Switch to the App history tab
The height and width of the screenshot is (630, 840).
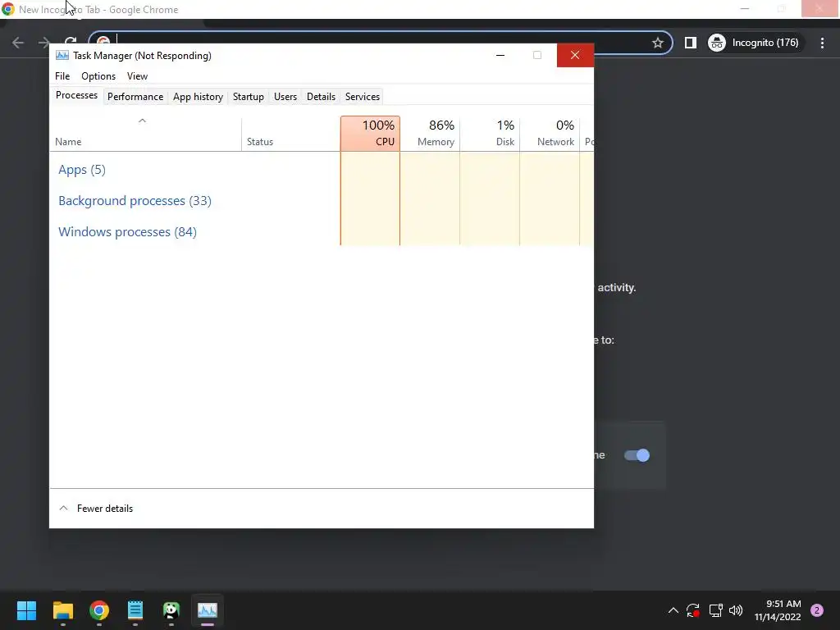[198, 97]
